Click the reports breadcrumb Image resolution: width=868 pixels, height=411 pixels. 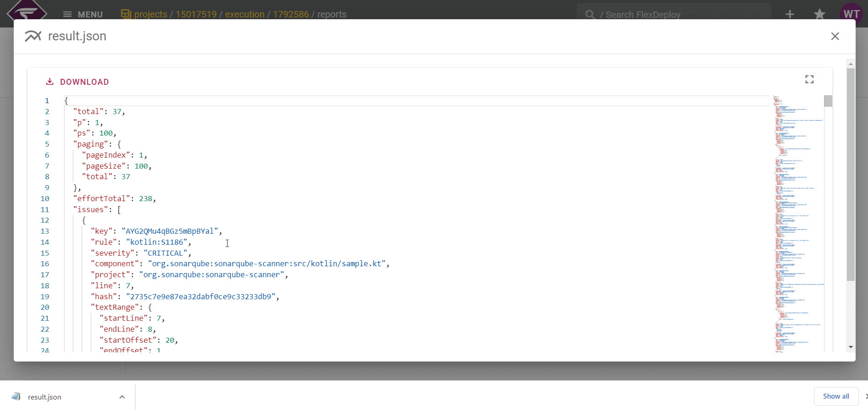(x=332, y=14)
